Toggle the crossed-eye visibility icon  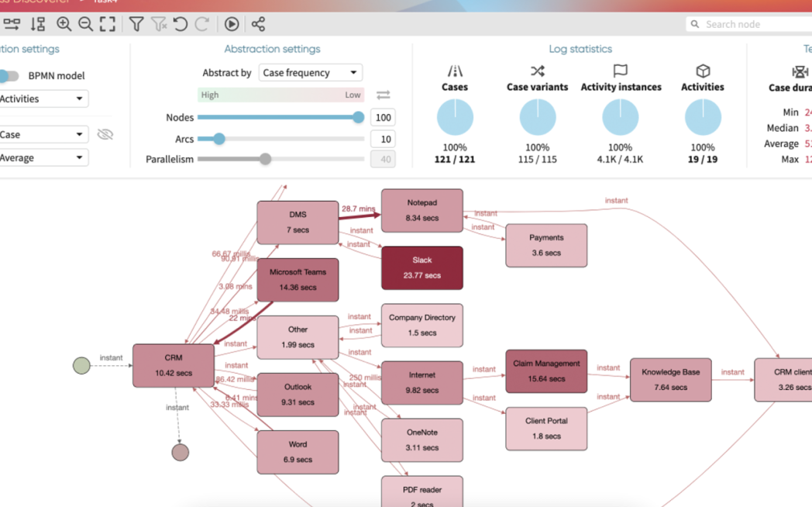[x=105, y=135]
